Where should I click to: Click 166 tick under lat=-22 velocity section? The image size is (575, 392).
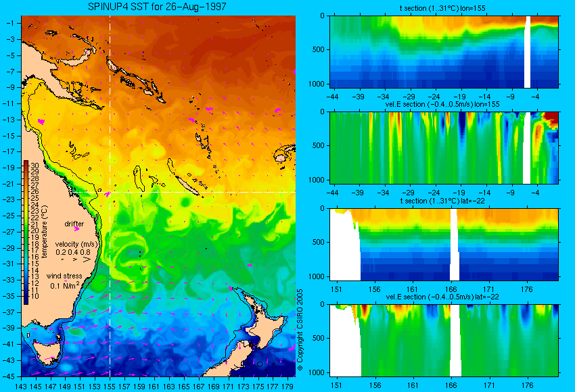pos(451,385)
